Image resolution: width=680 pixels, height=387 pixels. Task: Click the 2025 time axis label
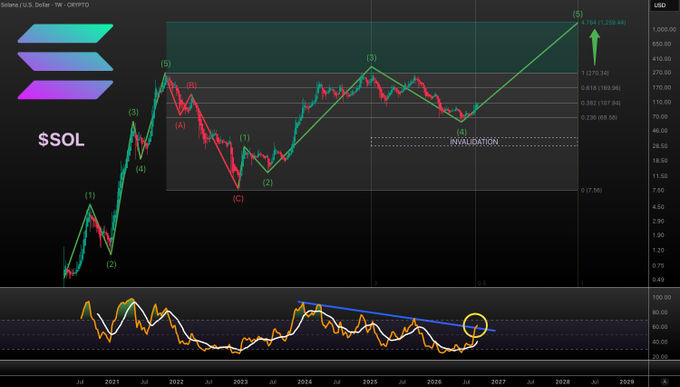(369, 382)
